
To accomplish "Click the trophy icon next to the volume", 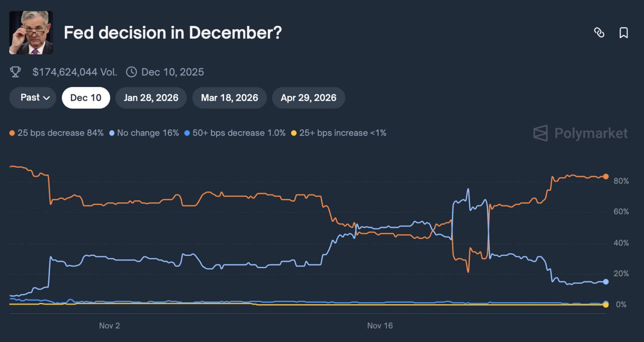I will click(16, 71).
